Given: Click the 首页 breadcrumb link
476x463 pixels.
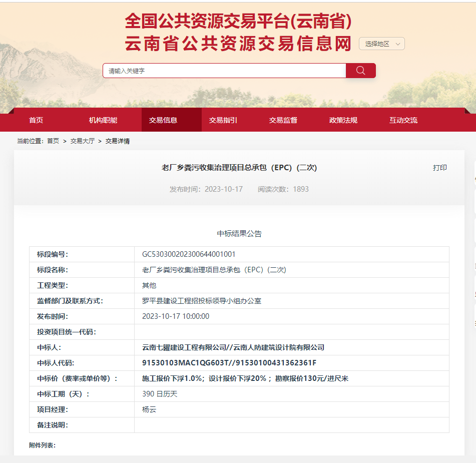Looking at the screenshot, I should coord(53,141).
